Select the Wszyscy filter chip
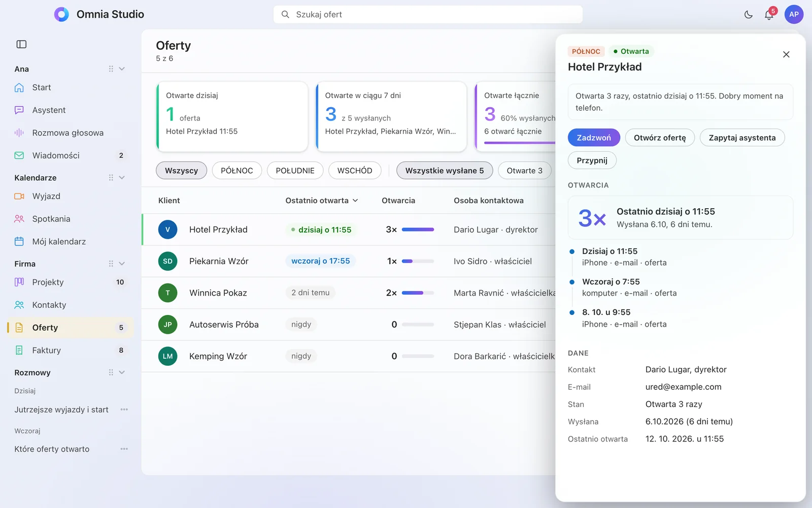The width and height of the screenshot is (812, 508). 181,171
